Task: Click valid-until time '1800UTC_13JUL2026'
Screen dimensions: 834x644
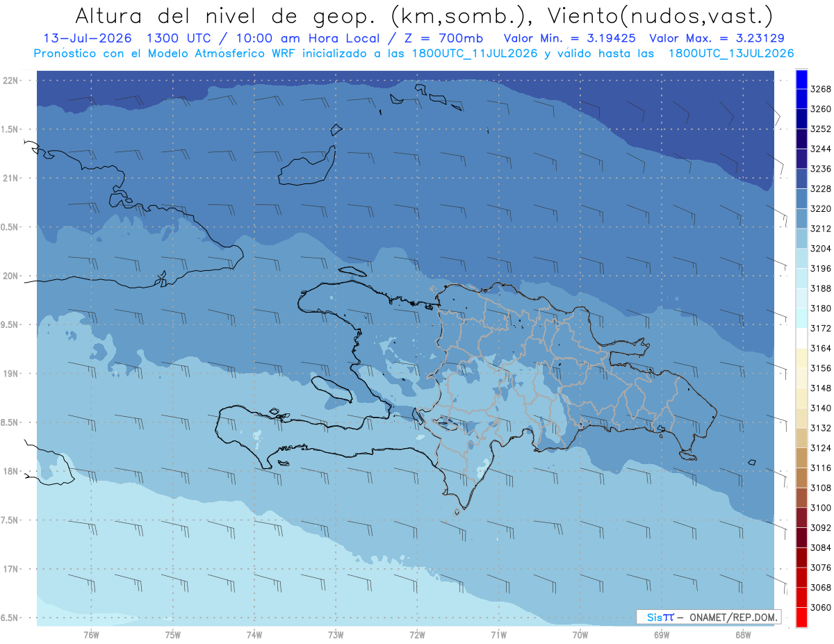Action: 731,53
